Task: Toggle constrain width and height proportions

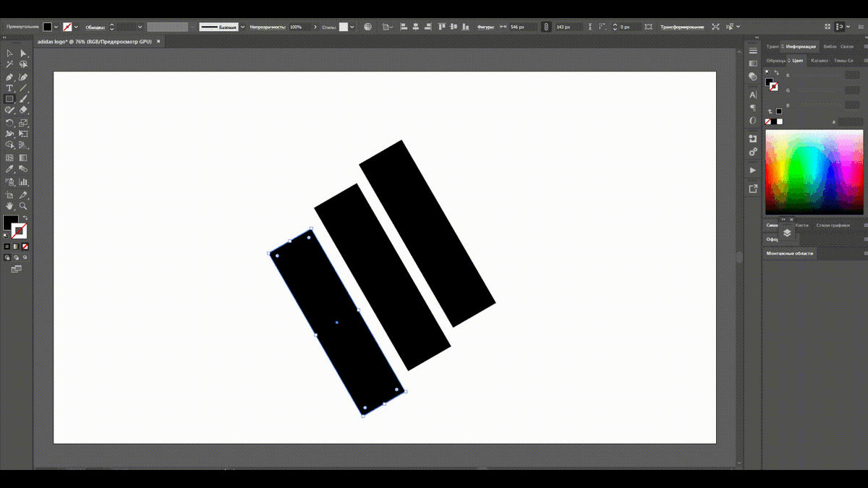Action: pyautogui.click(x=546, y=27)
